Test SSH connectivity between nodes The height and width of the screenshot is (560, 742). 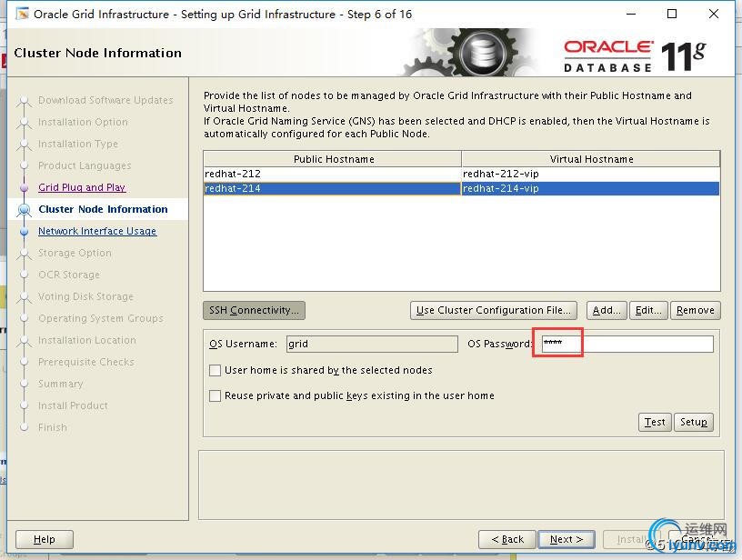[x=655, y=422]
